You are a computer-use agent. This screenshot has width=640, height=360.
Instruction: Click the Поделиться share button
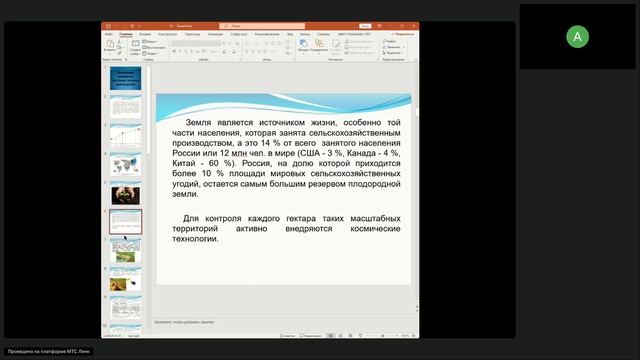tap(403, 34)
